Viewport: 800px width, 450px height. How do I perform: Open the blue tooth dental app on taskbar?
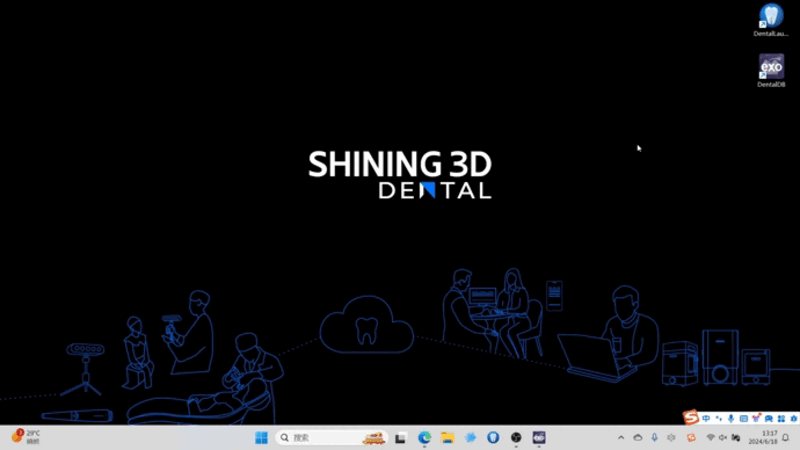(493, 437)
